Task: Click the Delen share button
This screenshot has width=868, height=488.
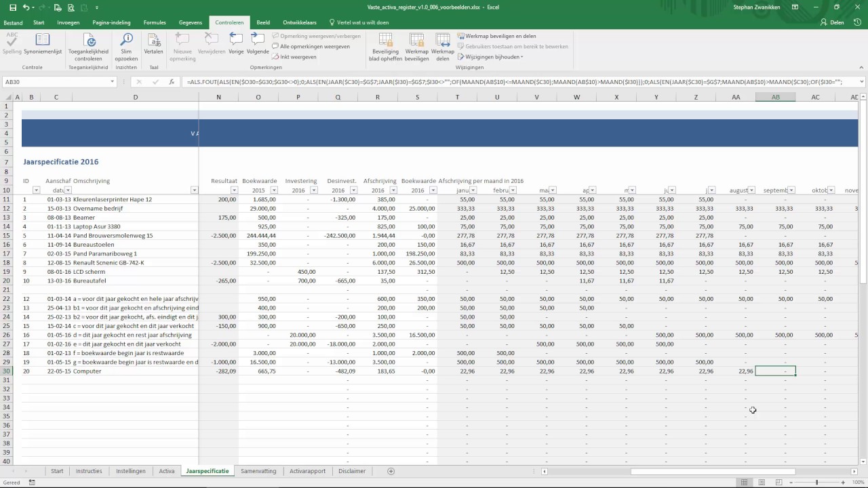Action: click(x=832, y=22)
